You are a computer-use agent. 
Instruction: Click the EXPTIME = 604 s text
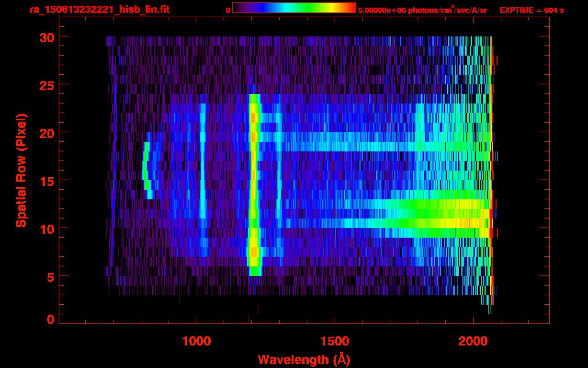click(x=531, y=10)
